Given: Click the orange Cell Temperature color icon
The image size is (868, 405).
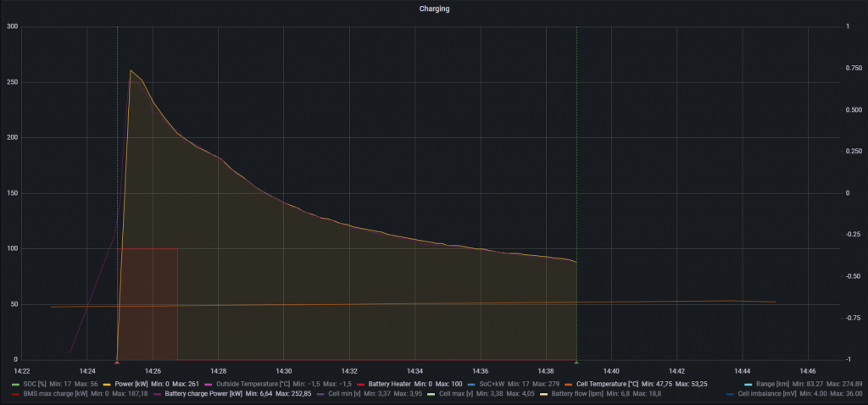Looking at the screenshot, I should 569,384.
